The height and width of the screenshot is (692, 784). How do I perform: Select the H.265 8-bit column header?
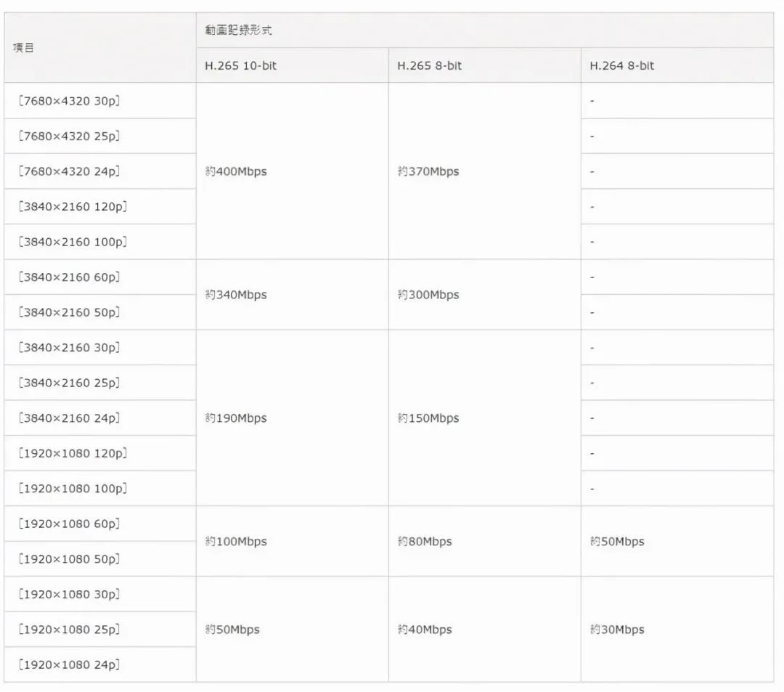tap(430, 66)
